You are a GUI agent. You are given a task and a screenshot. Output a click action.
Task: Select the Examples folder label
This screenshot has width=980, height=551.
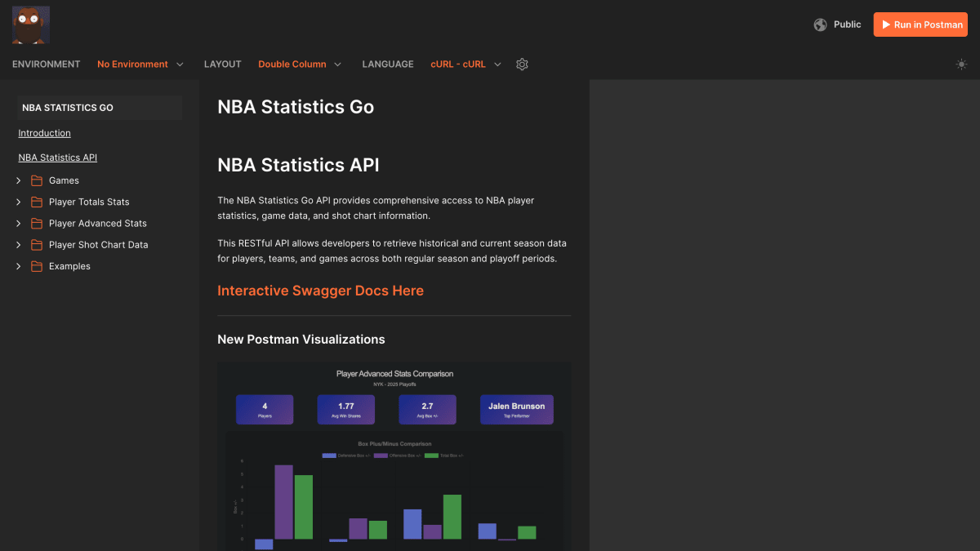[x=69, y=266]
